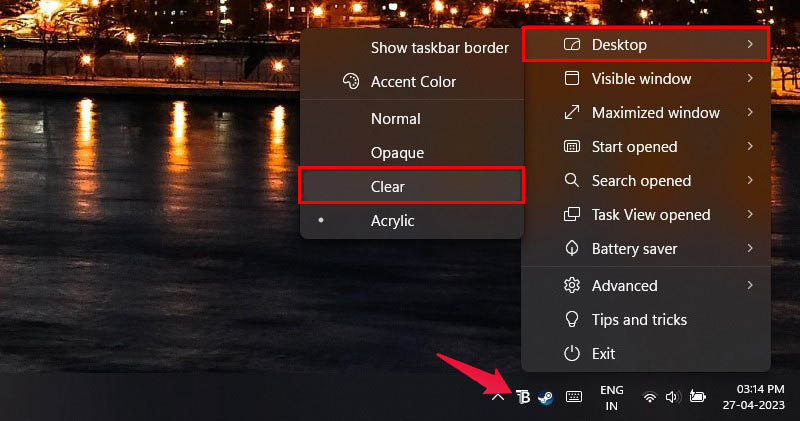Click the Search opened magnifier icon

click(x=572, y=180)
